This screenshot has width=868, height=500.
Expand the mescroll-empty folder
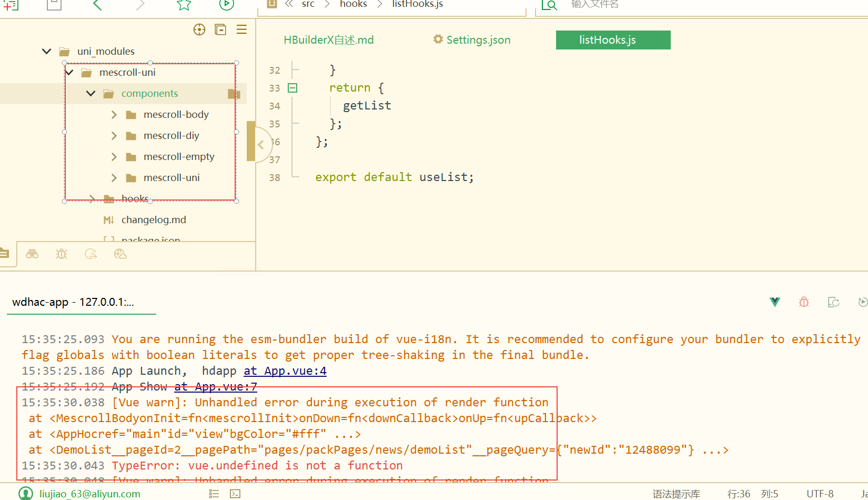tap(114, 156)
